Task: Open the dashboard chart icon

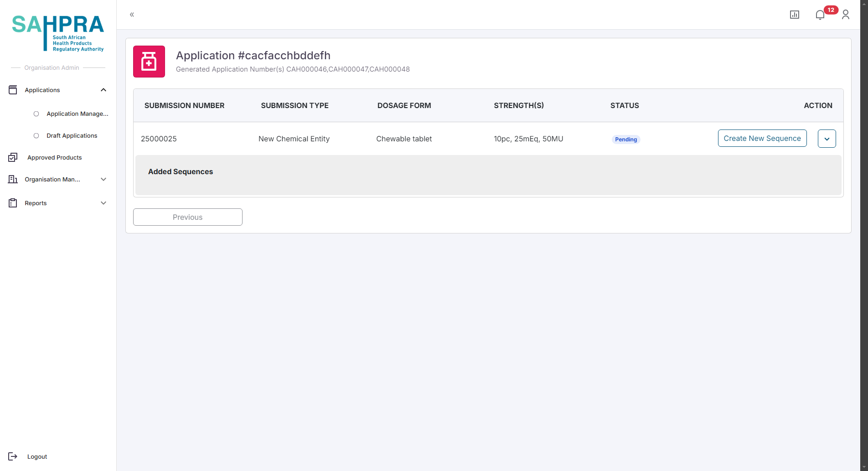Action: coord(794,15)
